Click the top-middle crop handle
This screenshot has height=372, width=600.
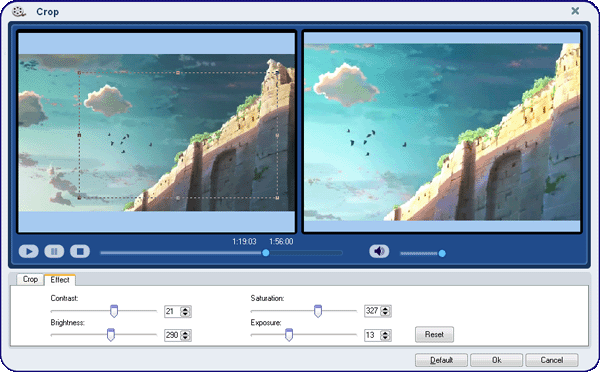(178, 72)
